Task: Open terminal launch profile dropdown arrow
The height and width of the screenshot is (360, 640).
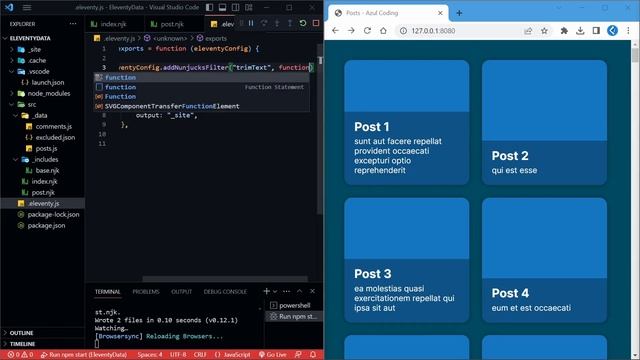Action: click(x=275, y=291)
